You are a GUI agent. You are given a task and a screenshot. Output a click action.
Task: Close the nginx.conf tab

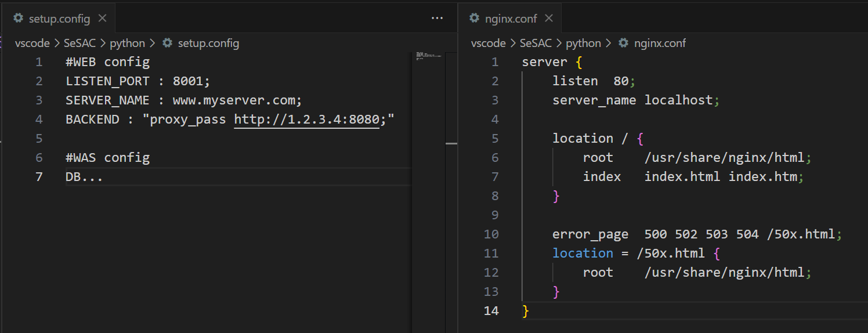tap(549, 19)
